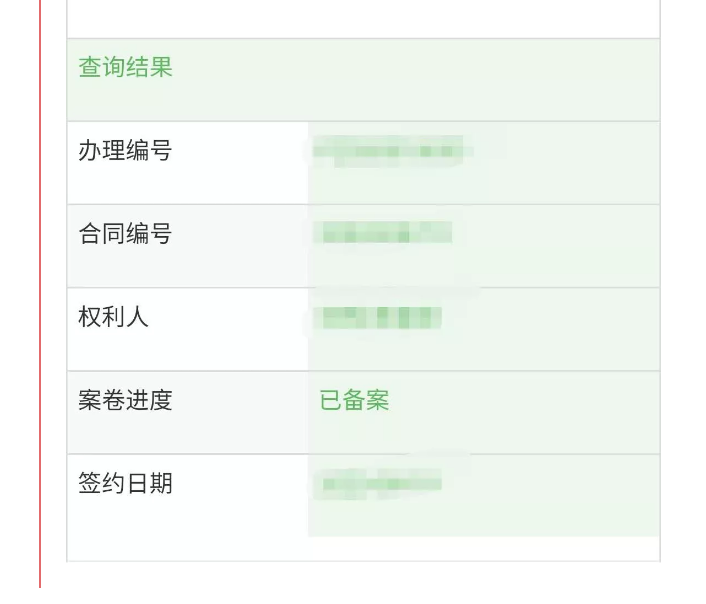Select the 权利人 label
The width and height of the screenshot is (706, 604).
pos(113,317)
